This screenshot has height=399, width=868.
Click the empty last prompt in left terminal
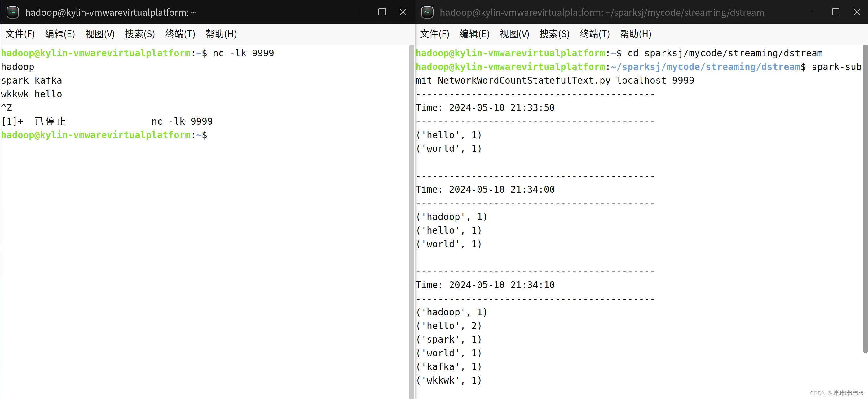(x=104, y=135)
